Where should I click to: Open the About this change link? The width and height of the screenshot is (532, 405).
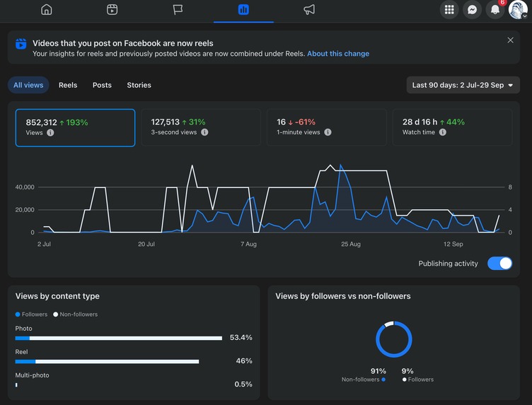click(338, 54)
